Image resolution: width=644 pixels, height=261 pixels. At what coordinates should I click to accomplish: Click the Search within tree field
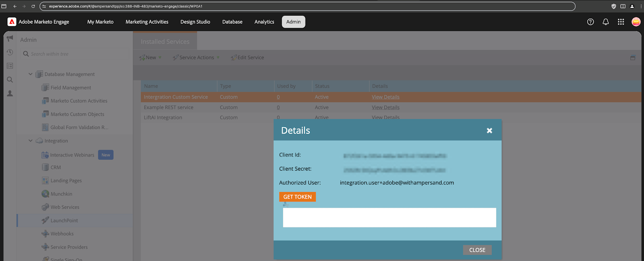(76, 54)
